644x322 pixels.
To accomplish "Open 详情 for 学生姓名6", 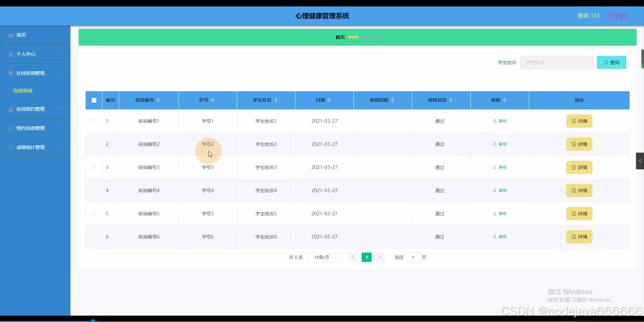I will 579,237.
